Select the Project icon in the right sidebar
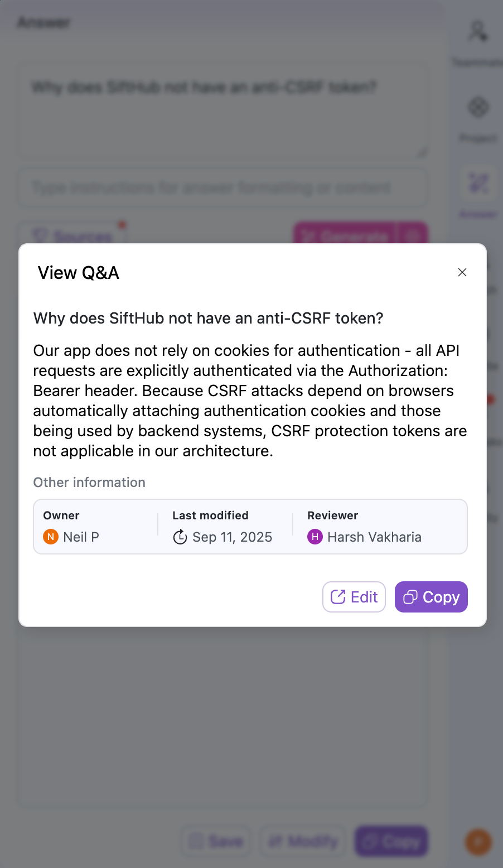The width and height of the screenshot is (503, 868). coord(478,108)
